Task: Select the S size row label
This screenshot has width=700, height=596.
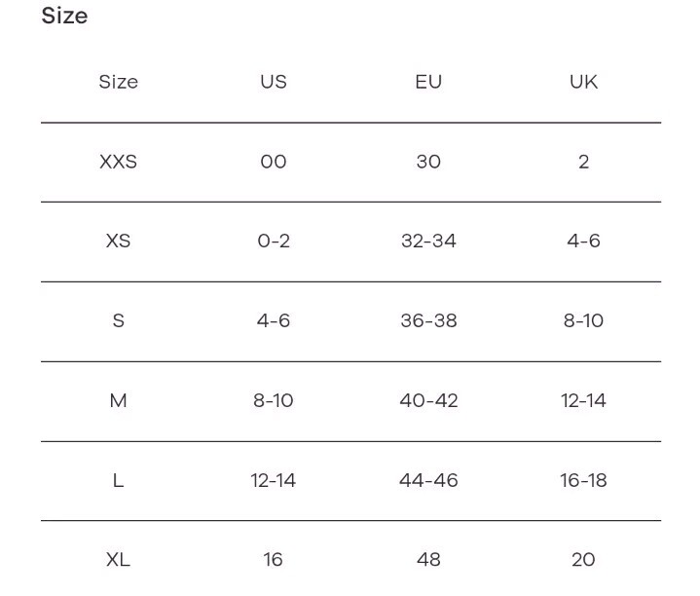Action: click(119, 320)
